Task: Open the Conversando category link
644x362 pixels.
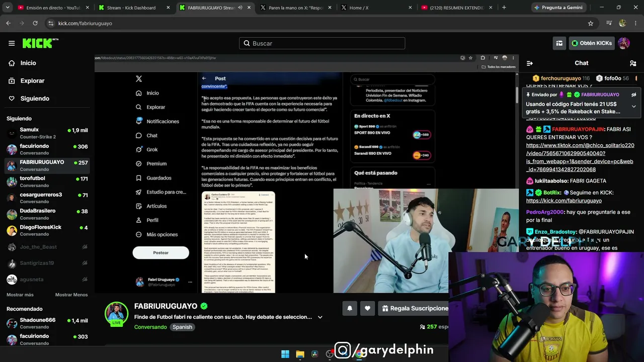Action: tap(150, 327)
